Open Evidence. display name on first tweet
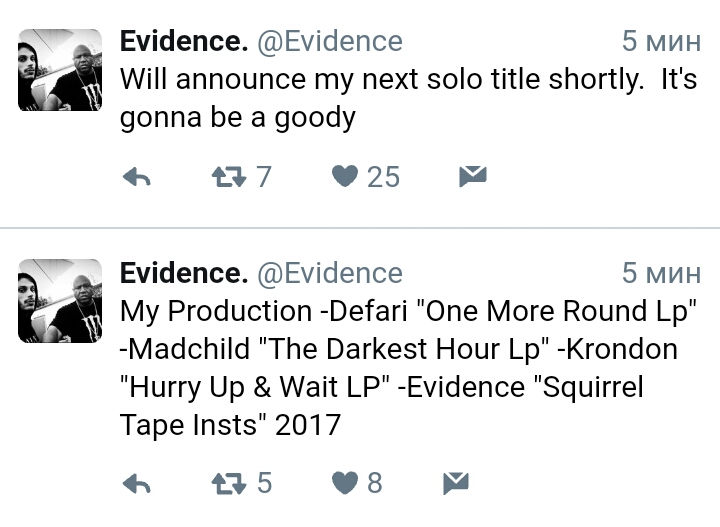720x527 pixels. click(x=184, y=41)
